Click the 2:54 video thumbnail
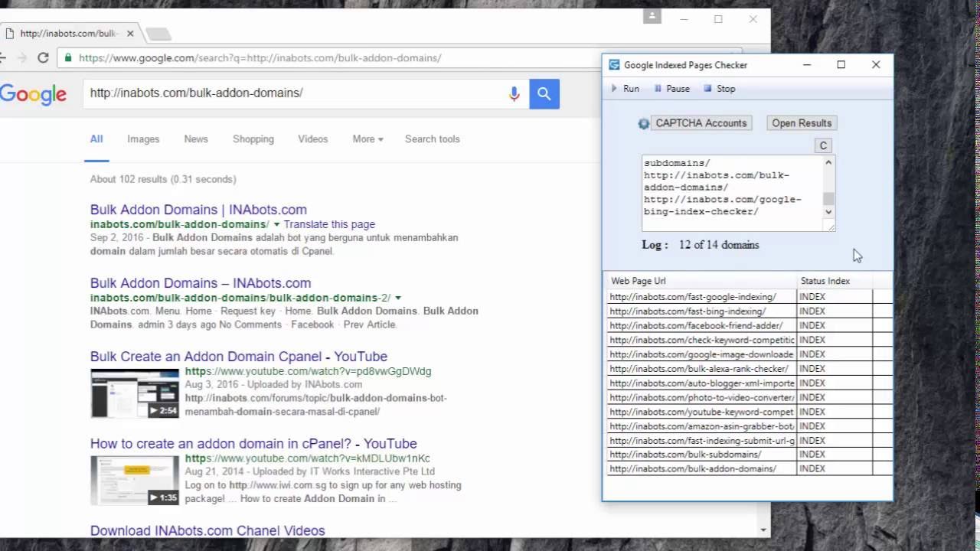This screenshot has width=980, height=551. click(x=135, y=393)
